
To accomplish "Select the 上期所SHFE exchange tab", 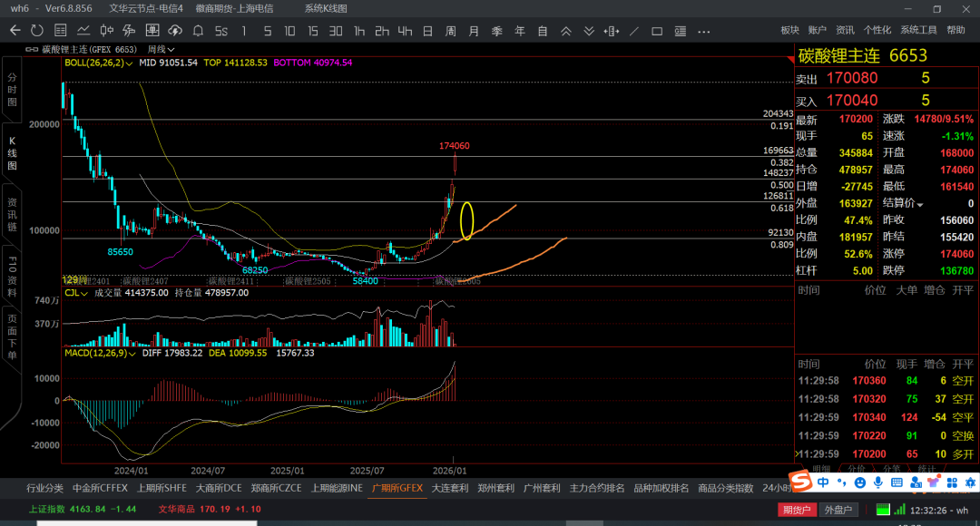I will pos(162,488).
